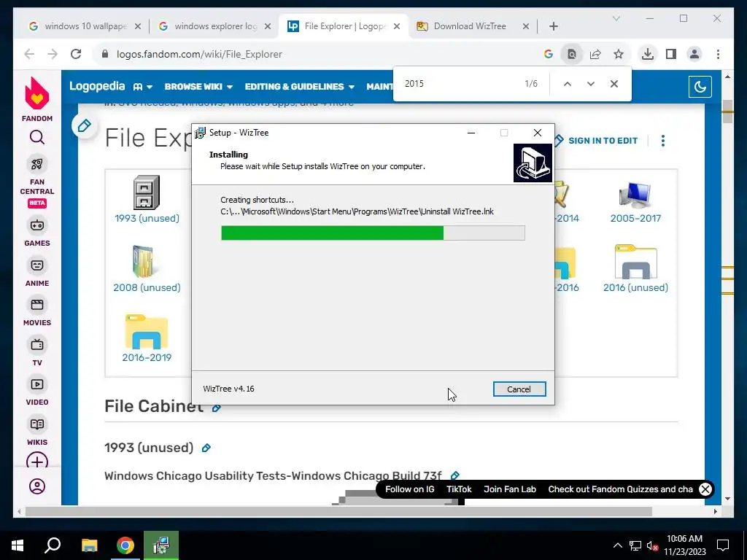This screenshot has height=560, width=747.
Task: Open Games section in Fandom sidebar
Action: pyautogui.click(x=37, y=233)
